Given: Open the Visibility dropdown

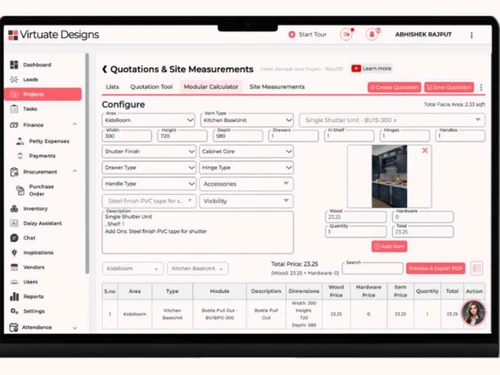Looking at the screenshot, I should [x=246, y=201].
